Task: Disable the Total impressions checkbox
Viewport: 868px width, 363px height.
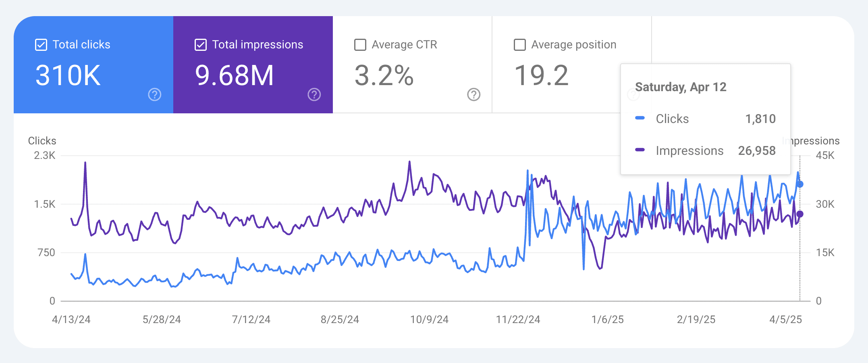Action: [201, 45]
